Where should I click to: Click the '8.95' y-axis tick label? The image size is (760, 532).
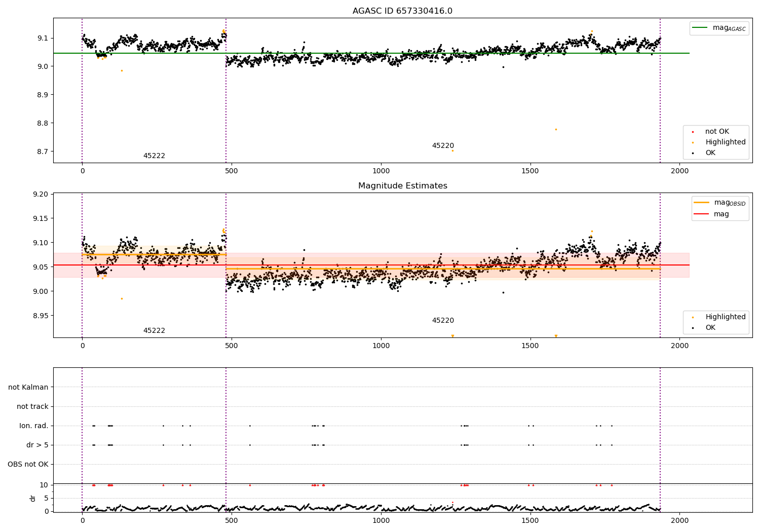click(x=41, y=316)
